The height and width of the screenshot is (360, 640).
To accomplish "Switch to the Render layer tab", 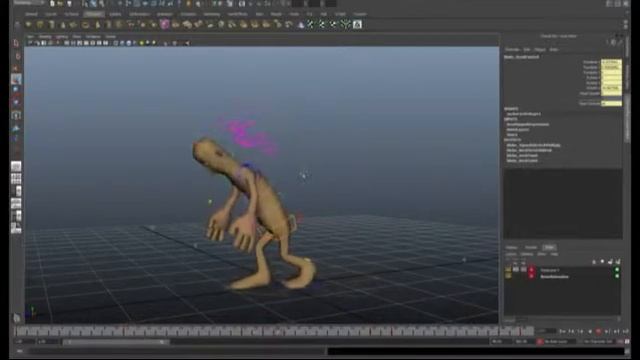I will pos(531,247).
